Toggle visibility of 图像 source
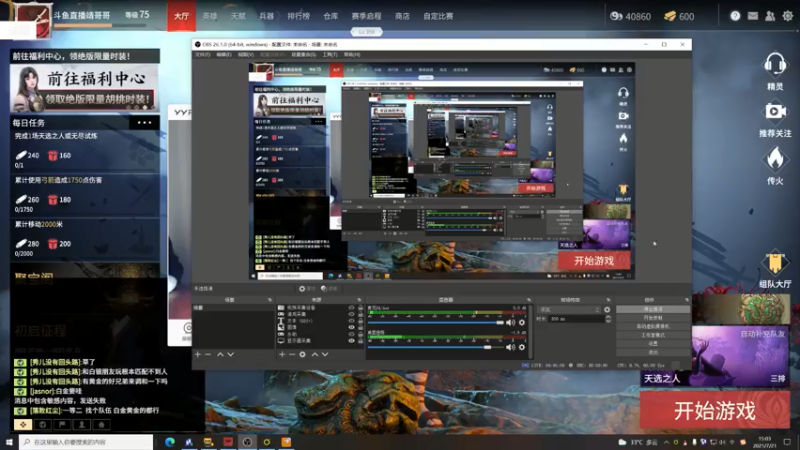800x450 pixels. pos(351,328)
